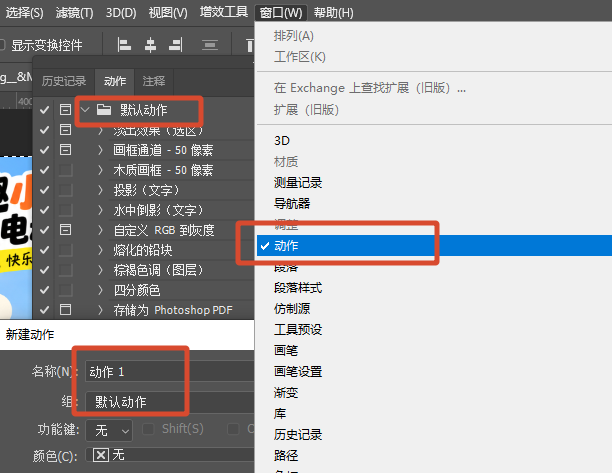Toggle checkmark for 水中倒影（文字）action
The height and width of the screenshot is (473, 612).
[x=44, y=210]
